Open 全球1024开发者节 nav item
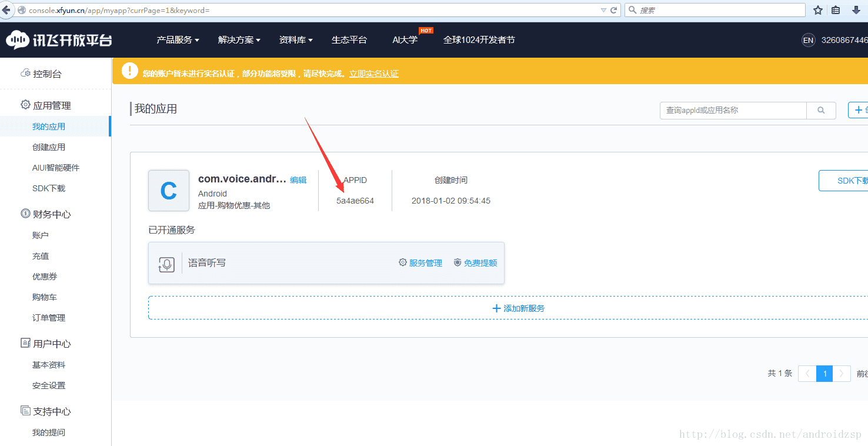The width and height of the screenshot is (868, 446). click(479, 40)
